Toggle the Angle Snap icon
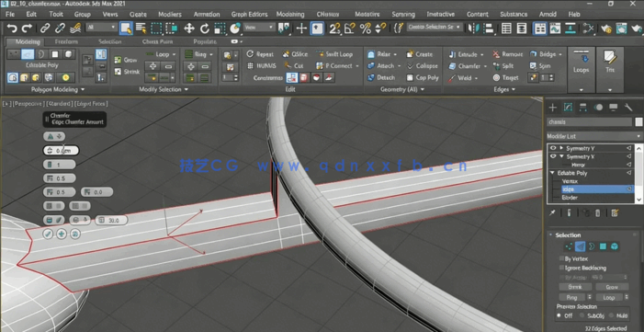Screen dimensions: 644x332 [350, 29]
